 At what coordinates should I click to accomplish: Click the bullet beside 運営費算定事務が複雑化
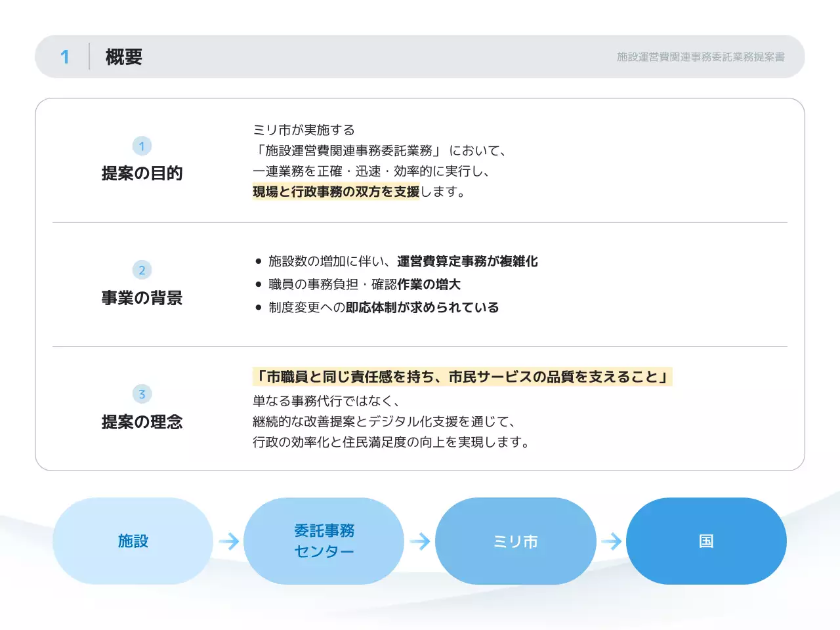coord(259,261)
